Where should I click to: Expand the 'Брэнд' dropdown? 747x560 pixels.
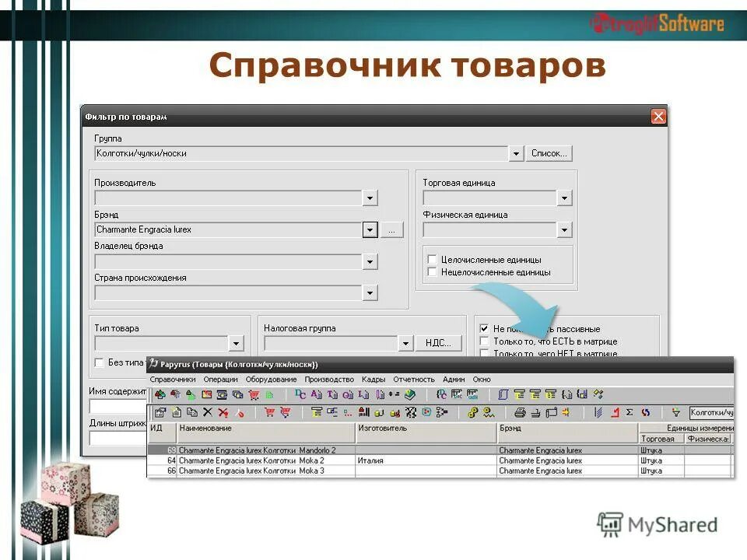pyautogui.click(x=370, y=229)
